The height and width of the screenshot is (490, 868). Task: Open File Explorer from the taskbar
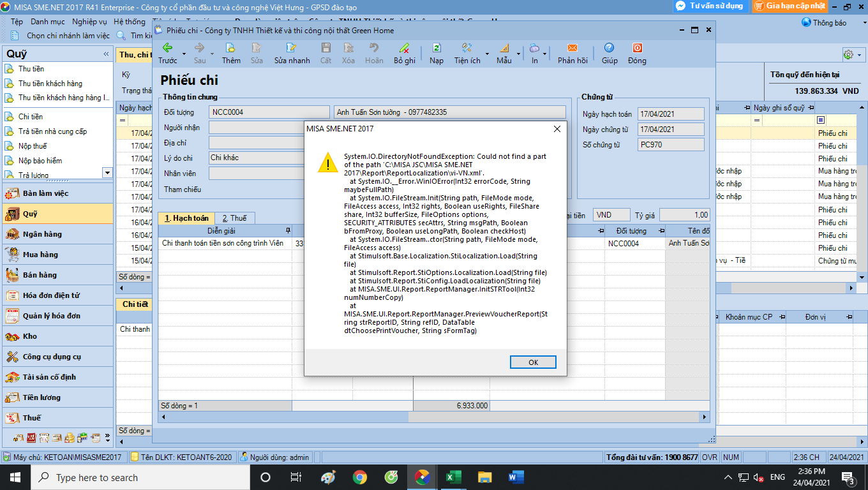click(x=485, y=477)
